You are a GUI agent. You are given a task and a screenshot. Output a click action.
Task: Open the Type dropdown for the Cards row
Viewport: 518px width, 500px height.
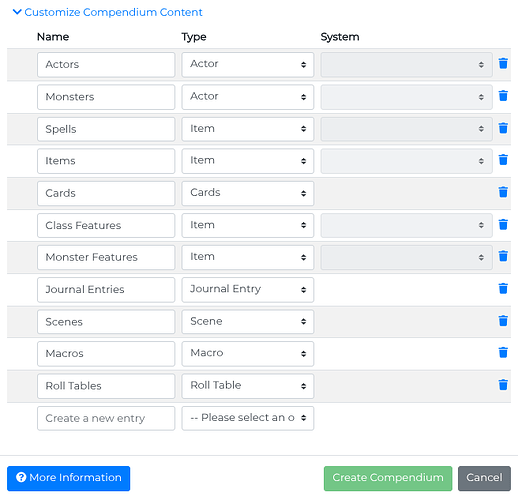(x=248, y=193)
